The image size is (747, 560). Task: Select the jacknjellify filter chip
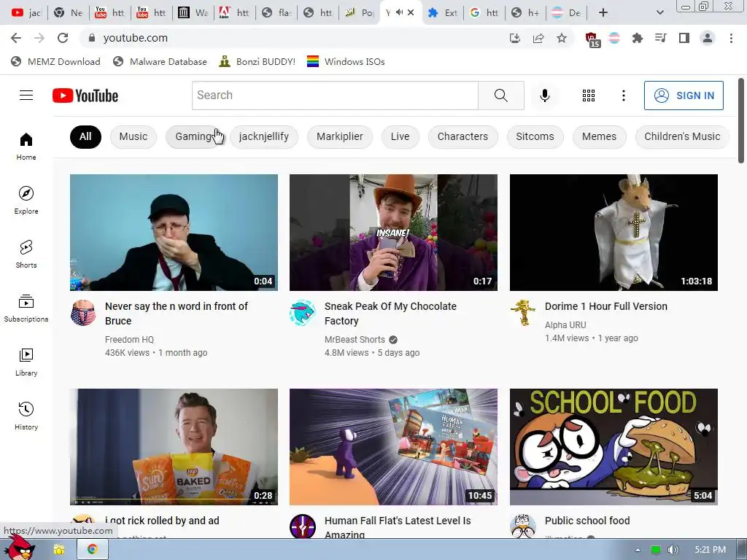pyautogui.click(x=264, y=136)
